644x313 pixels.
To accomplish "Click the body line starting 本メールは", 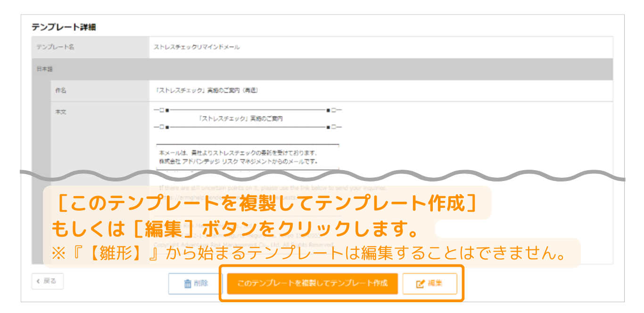I will tap(239, 153).
